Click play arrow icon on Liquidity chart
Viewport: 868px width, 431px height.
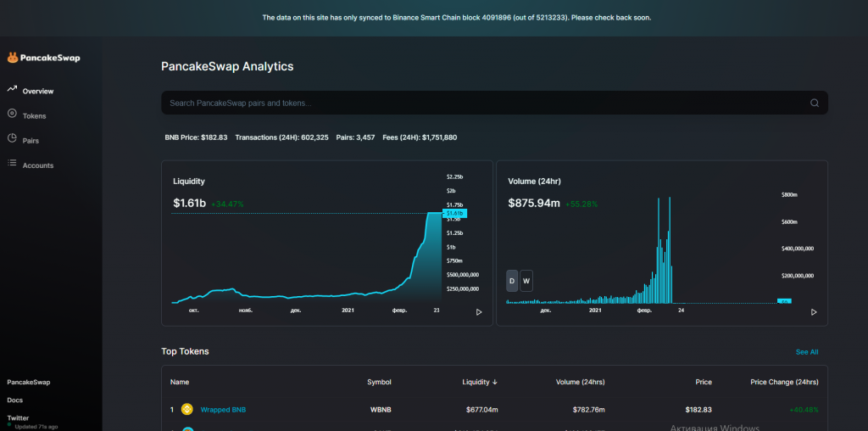479,312
